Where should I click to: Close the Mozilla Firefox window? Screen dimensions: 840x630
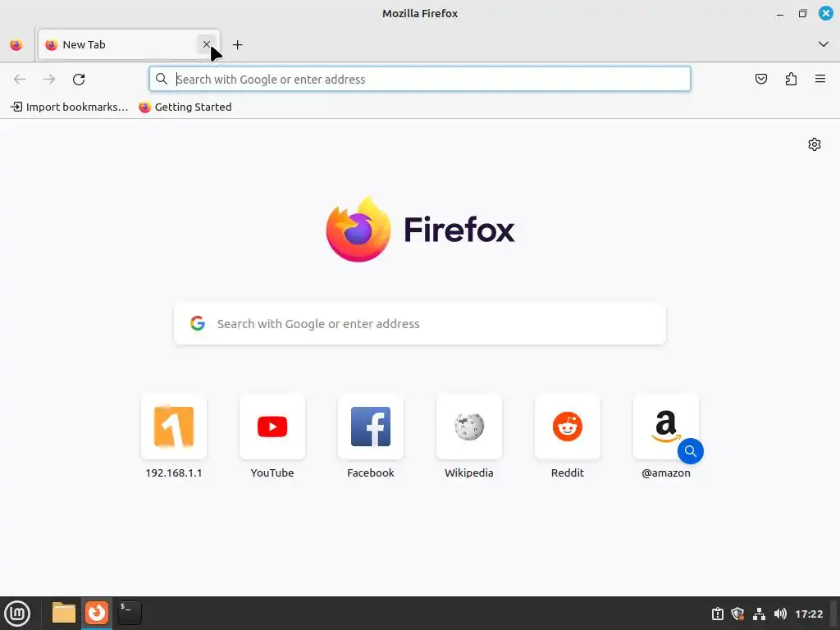(825, 13)
